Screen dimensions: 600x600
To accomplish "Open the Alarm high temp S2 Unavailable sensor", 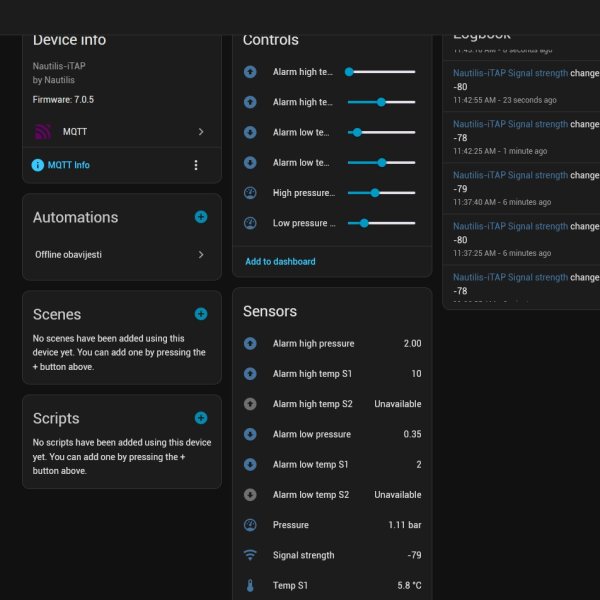I will click(x=332, y=404).
